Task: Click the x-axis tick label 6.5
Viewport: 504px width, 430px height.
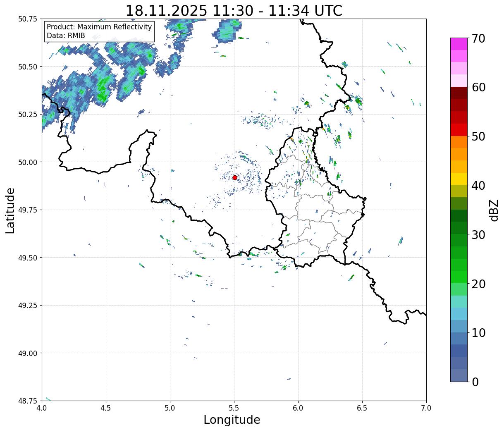Action: click(362, 408)
